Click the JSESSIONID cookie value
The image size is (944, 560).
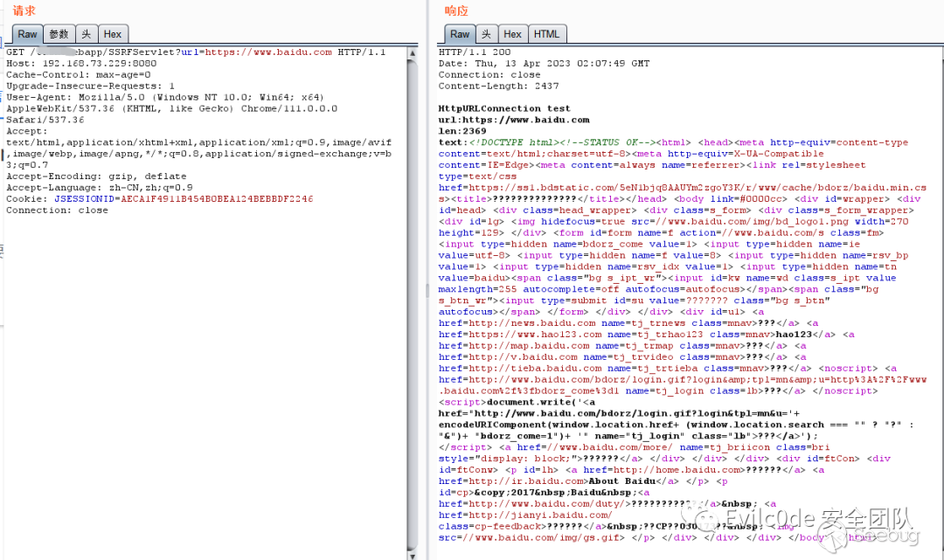pyautogui.click(x=217, y=198)
